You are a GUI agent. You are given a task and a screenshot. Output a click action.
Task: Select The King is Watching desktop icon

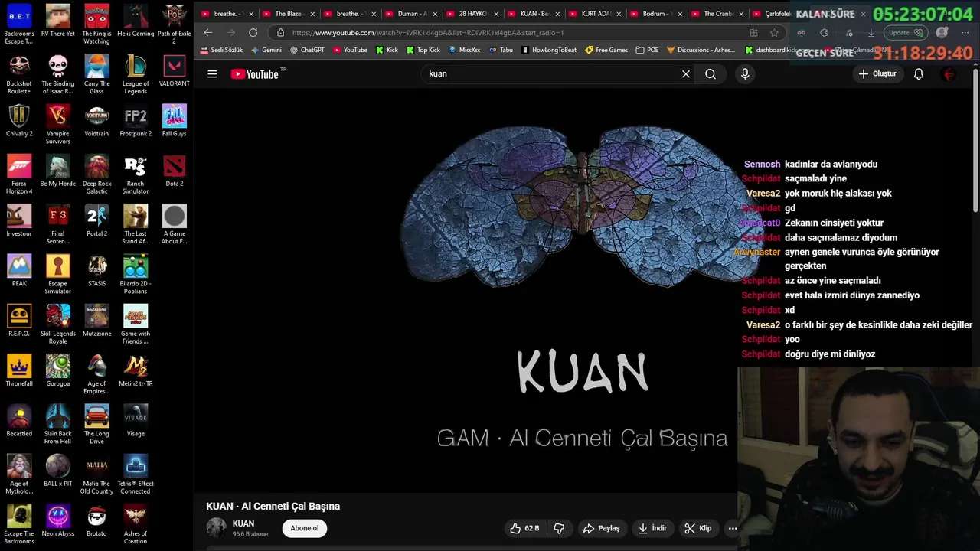point(96,24)
